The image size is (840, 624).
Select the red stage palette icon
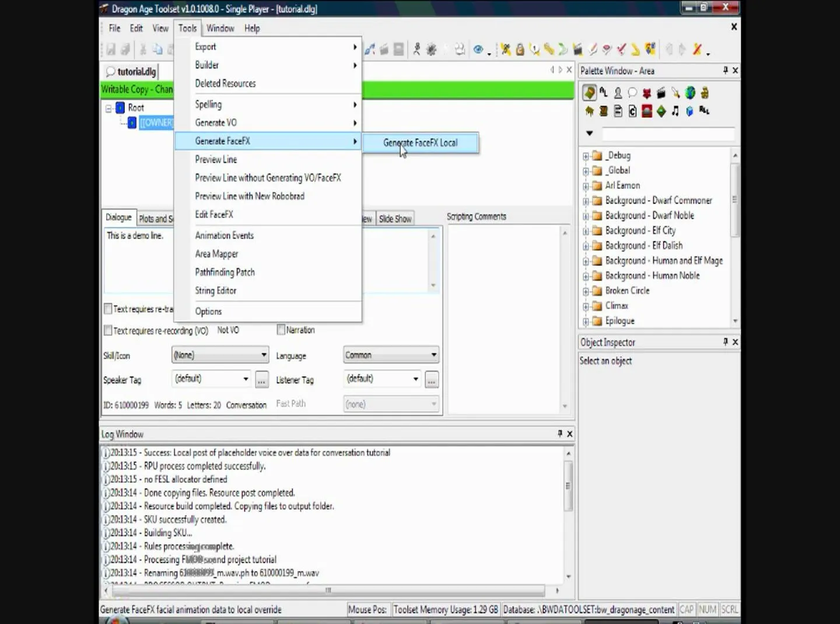647,111
